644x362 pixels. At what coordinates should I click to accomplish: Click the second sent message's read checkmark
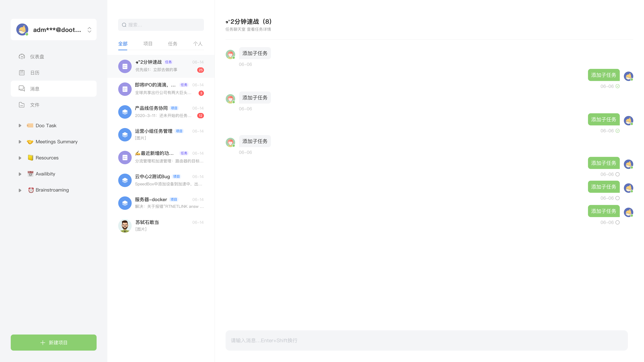(x=618, y=131)
